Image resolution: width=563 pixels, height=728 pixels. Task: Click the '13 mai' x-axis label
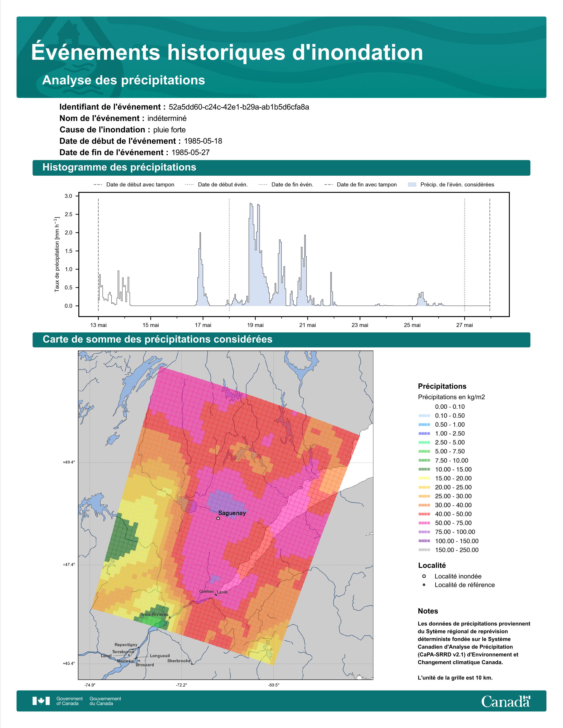point(98,325)
